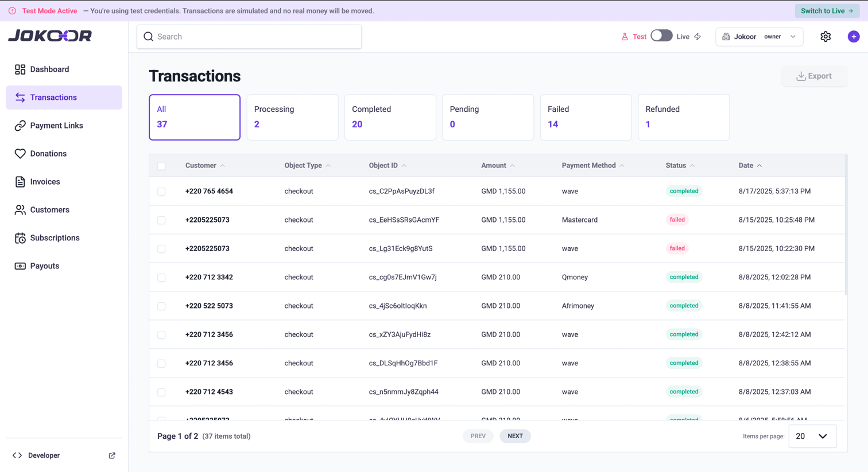Check the select-all checkbox in the table header

pos(161,166)
